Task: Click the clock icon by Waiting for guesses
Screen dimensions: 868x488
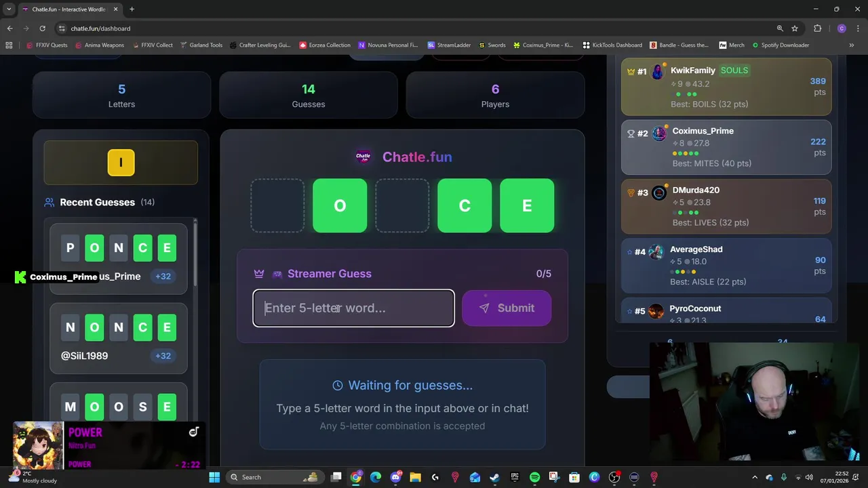Action: 338,385
